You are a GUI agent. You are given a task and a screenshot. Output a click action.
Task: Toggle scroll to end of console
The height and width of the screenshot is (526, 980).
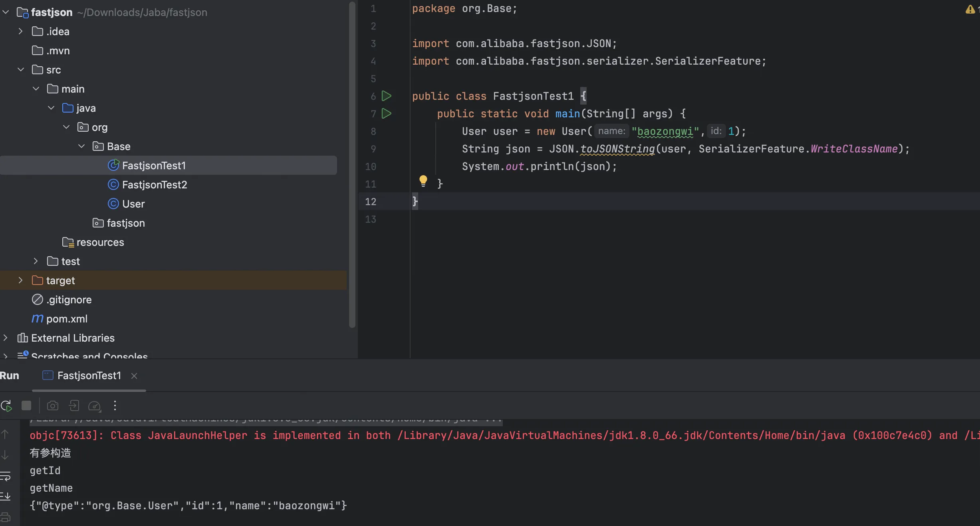tap(6, 496)
